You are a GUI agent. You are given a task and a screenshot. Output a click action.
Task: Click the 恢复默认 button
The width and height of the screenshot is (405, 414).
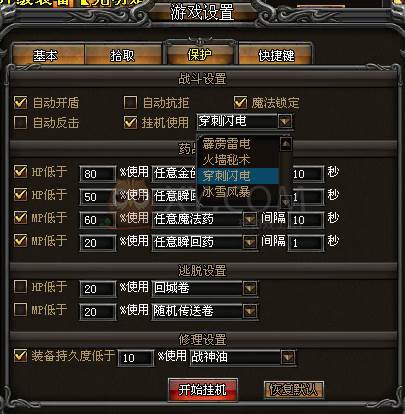click(294, 389)
